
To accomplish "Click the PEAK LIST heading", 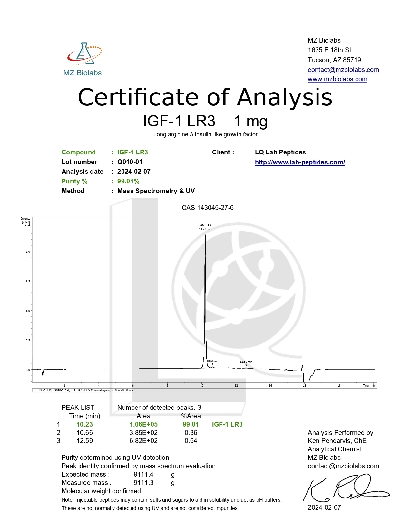I will [x=78, y=408].
